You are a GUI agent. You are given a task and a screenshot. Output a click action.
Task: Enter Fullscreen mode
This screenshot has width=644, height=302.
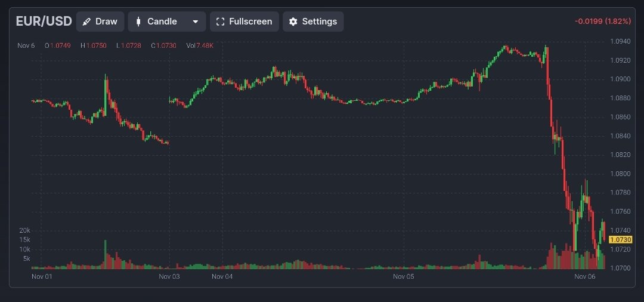(x=244, y=21)
